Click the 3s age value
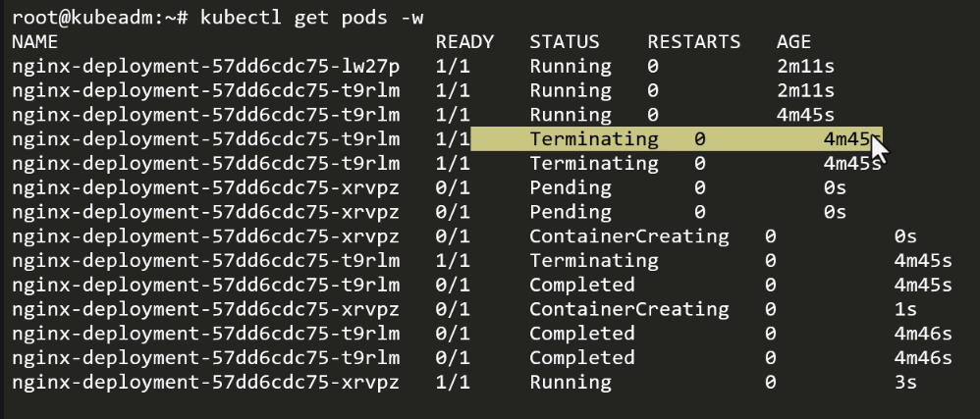Screen dimensions: 980x419 tap(905, 382)
